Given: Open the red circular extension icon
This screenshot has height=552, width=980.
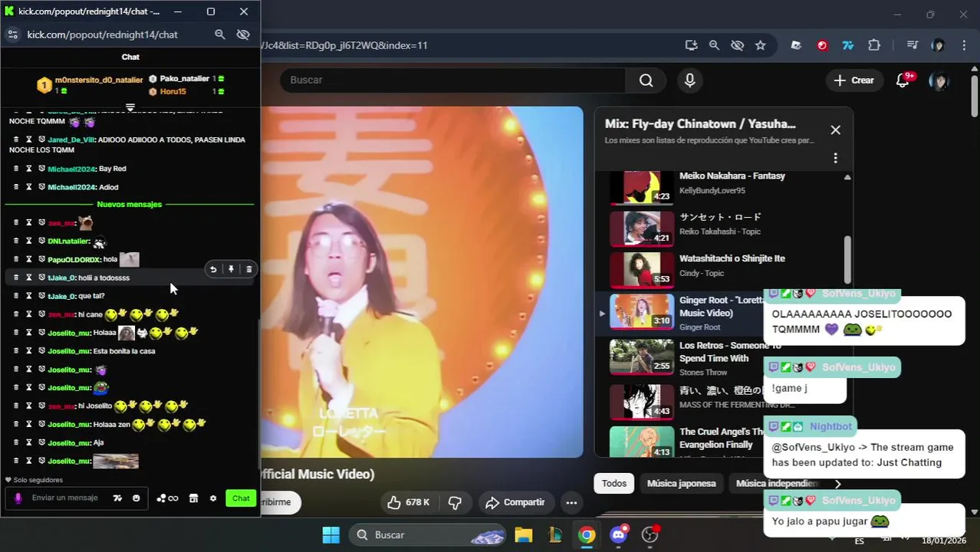Looking at the screenshot, I should pyautogui.click(x=822, y=45).
